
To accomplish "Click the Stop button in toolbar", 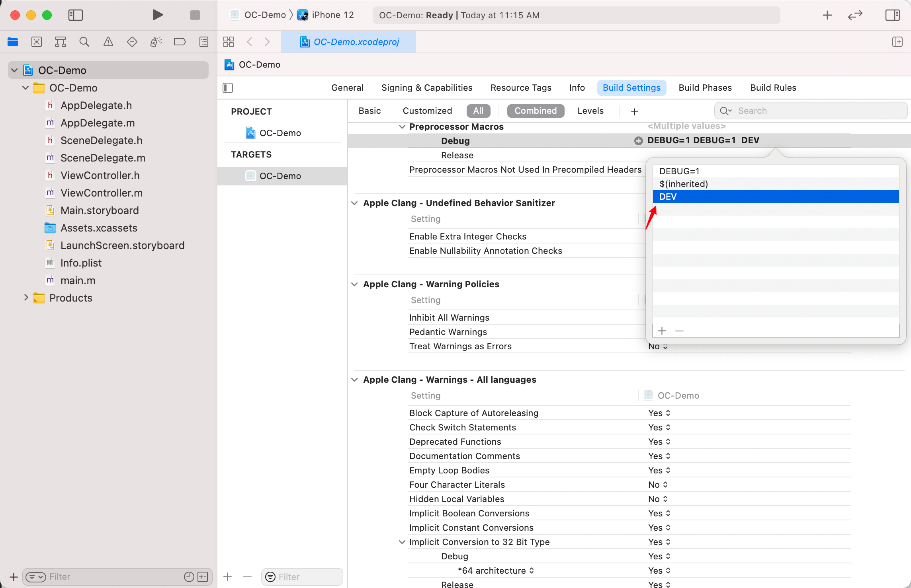I will (195, 15).
